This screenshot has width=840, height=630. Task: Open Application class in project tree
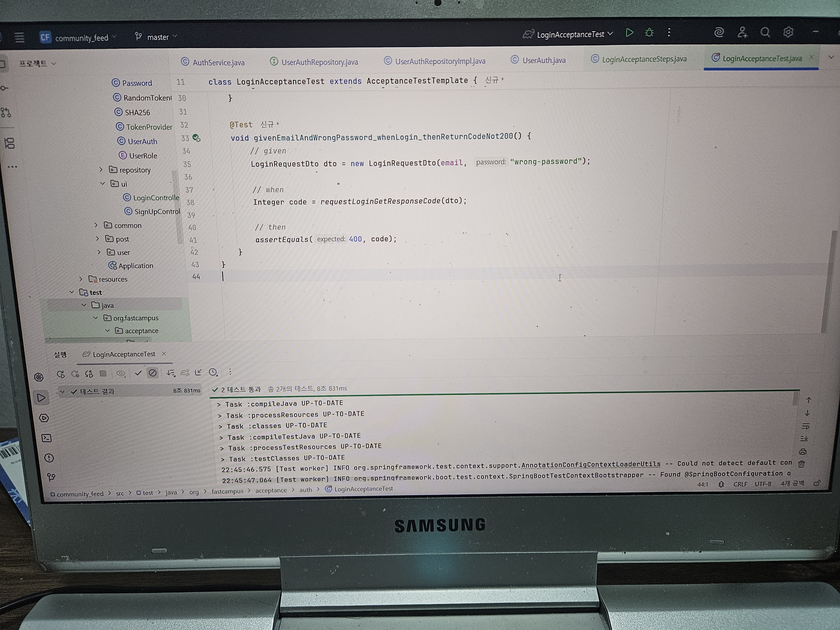tap(131, 265)
